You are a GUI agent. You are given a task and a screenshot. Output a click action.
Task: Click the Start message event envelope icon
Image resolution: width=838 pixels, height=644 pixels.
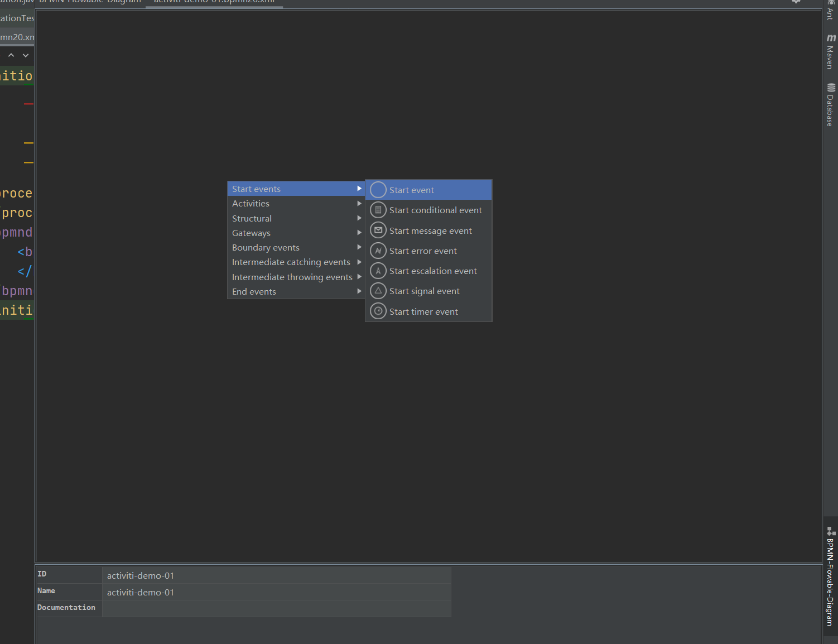click(378, 230)
